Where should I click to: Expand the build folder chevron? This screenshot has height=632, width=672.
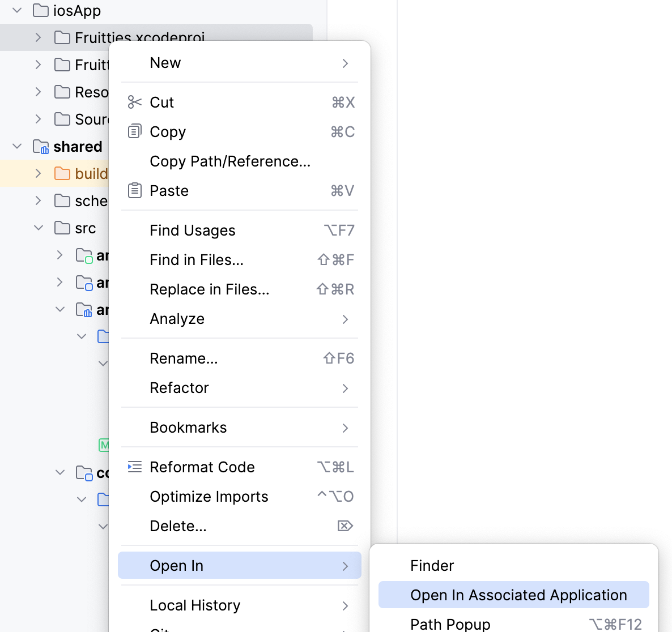click(38, 174)
